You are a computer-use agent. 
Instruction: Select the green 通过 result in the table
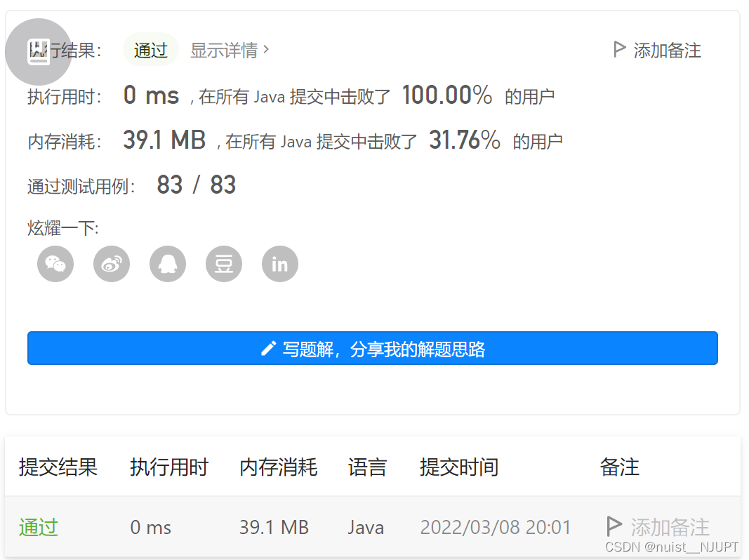click(x=38, y=527)
